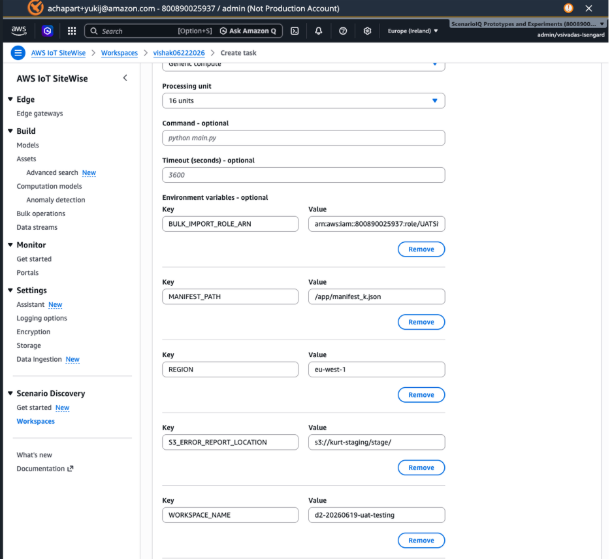Viewport: 609px width, 559px height.
Task: Open Bulk operations
Action: [x=41, y=214]
